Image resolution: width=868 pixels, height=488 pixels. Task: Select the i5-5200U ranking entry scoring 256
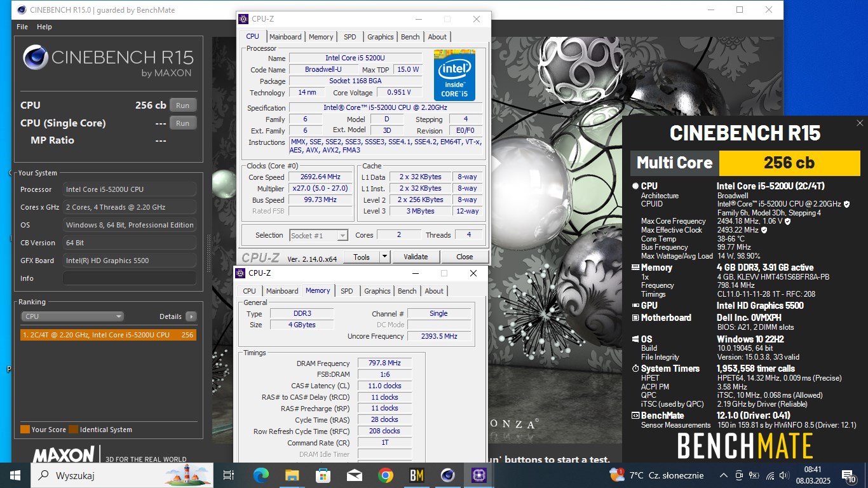(108, 335)
